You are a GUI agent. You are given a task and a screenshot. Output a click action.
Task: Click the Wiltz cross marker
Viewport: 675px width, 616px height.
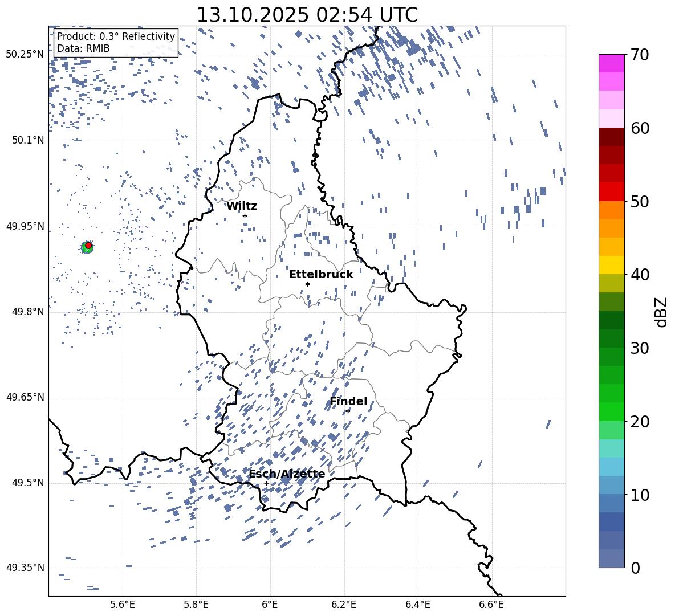pyautogui.click(x=245, y=215)
